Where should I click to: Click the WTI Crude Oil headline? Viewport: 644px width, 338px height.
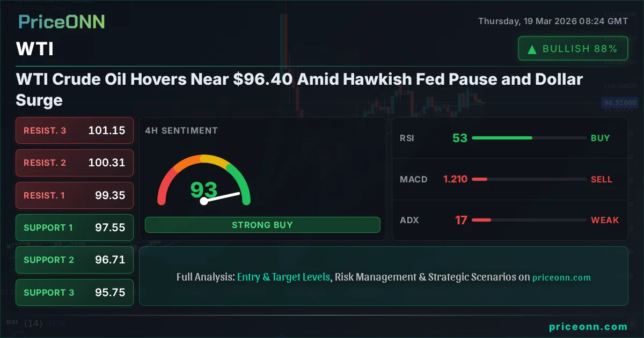(299, 90)
